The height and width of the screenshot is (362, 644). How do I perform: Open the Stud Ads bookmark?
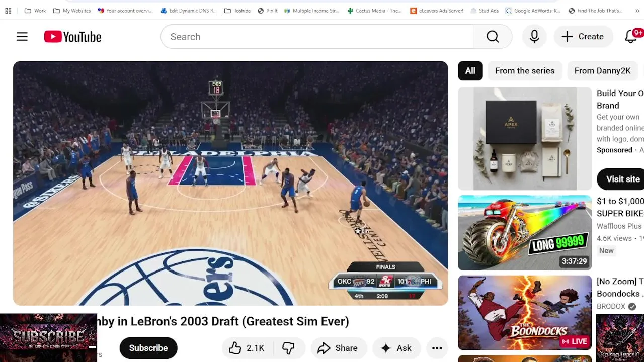click(485, 11)
